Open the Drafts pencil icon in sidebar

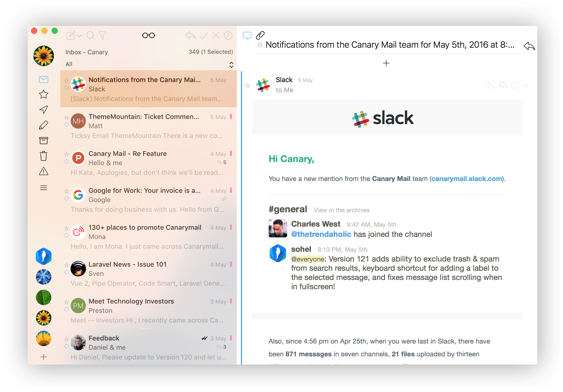[44, 125]
